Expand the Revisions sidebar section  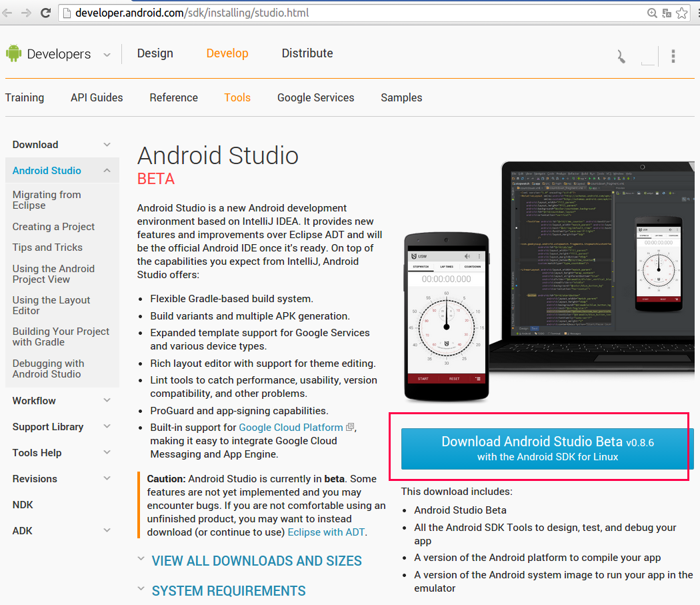tap(107, 478)
